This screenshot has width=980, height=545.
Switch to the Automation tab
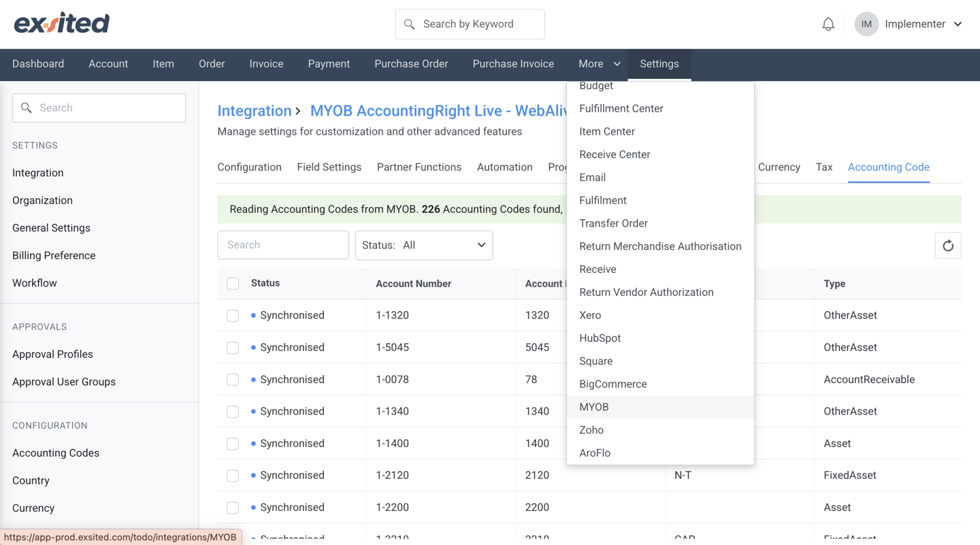tap(504, 167)
